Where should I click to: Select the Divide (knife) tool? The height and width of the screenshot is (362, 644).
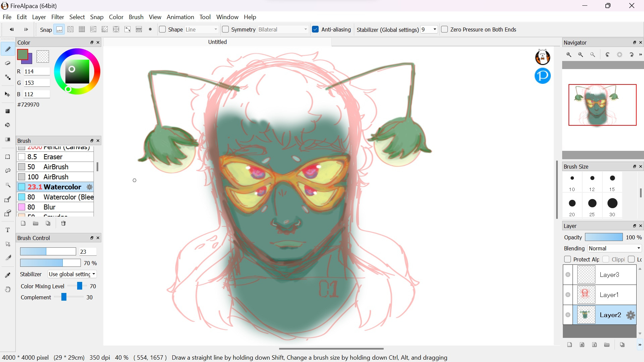click(x=8, y=258)
